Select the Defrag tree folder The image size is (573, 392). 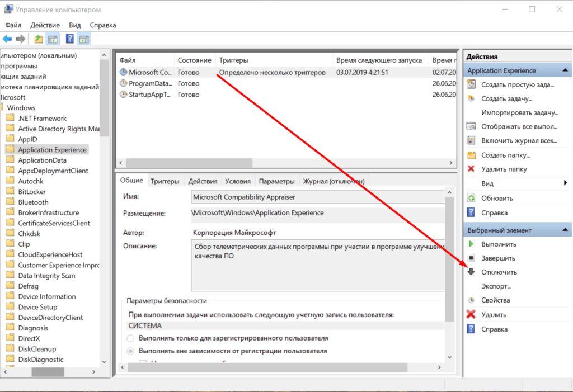[x=28, y=286]
